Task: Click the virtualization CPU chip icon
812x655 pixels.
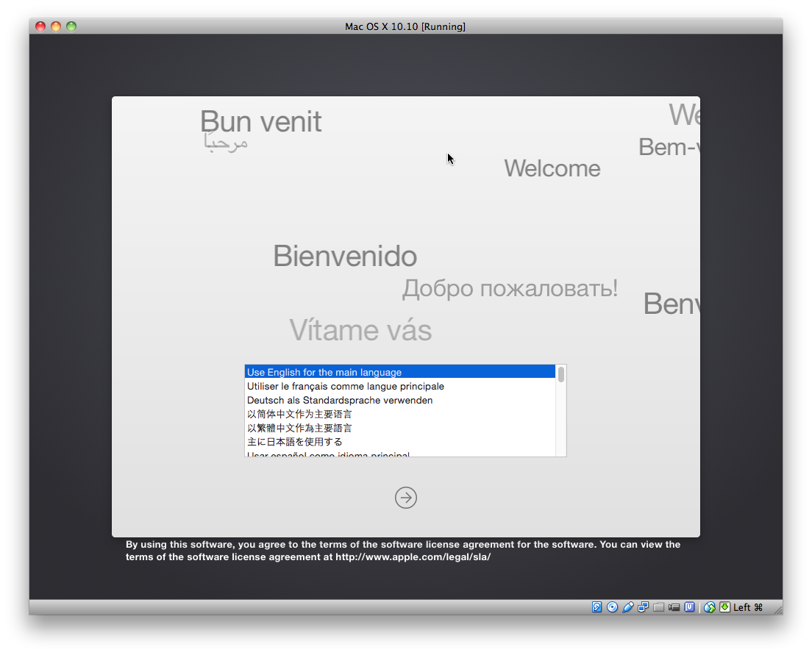Action: click(689, 606)
